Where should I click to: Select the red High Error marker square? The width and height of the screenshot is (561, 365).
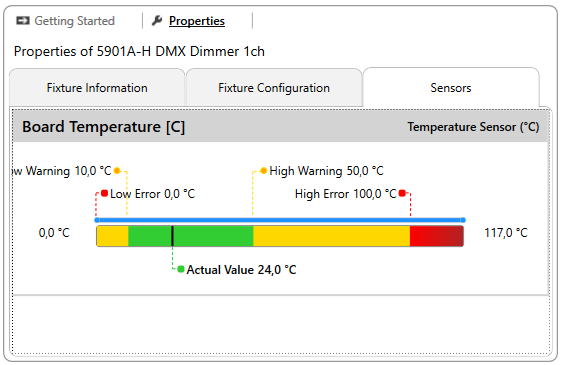(402, 193)
